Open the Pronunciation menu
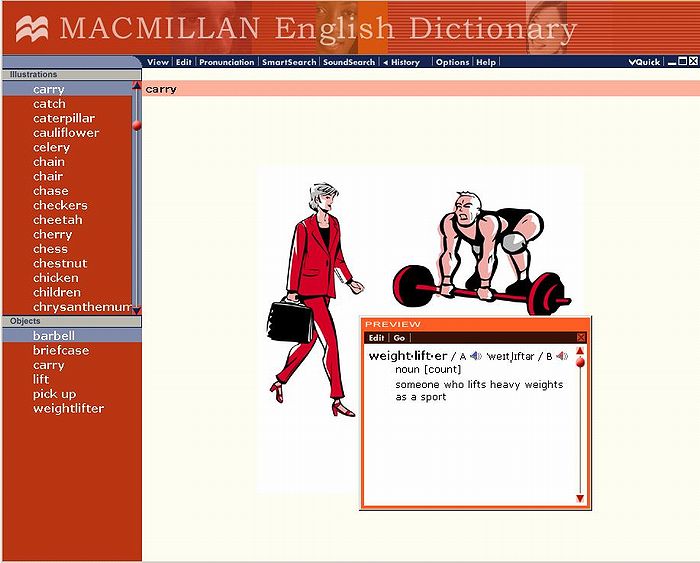The image size is (700, 563). (x=226, y=62)
